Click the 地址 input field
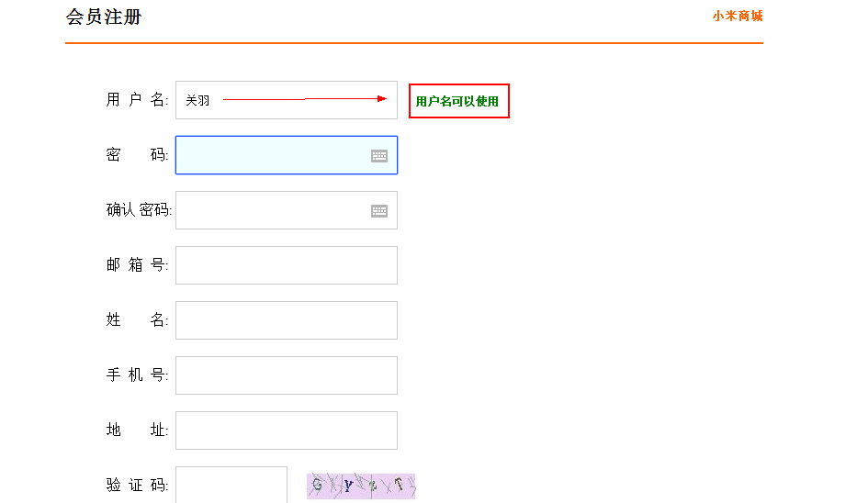Screen dimensions: 868x503 point(286,430)
